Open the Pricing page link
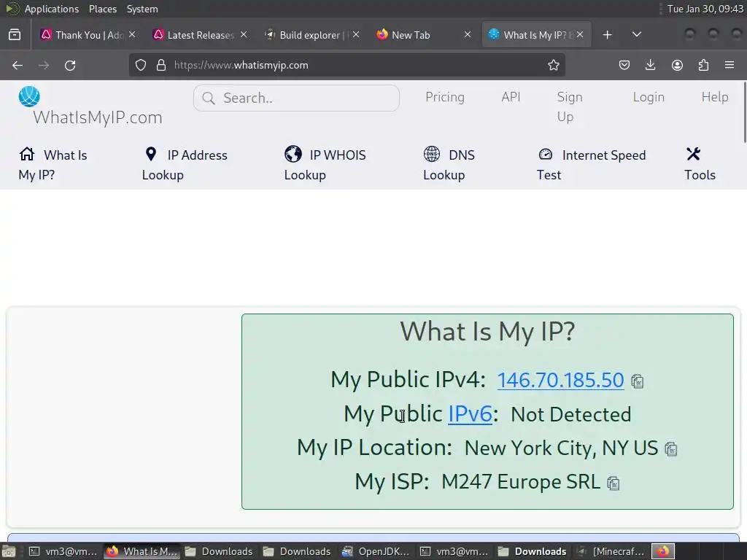The width and height of the screenshot is (747, 560). [x=445, y=97]
